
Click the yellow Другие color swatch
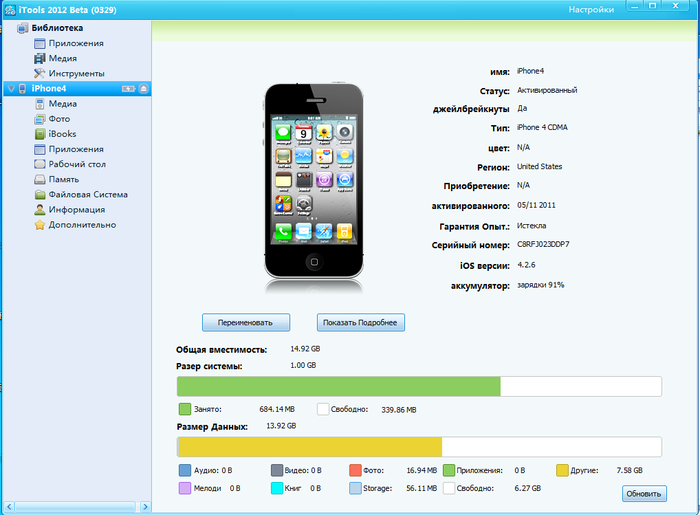click(562, 470)
